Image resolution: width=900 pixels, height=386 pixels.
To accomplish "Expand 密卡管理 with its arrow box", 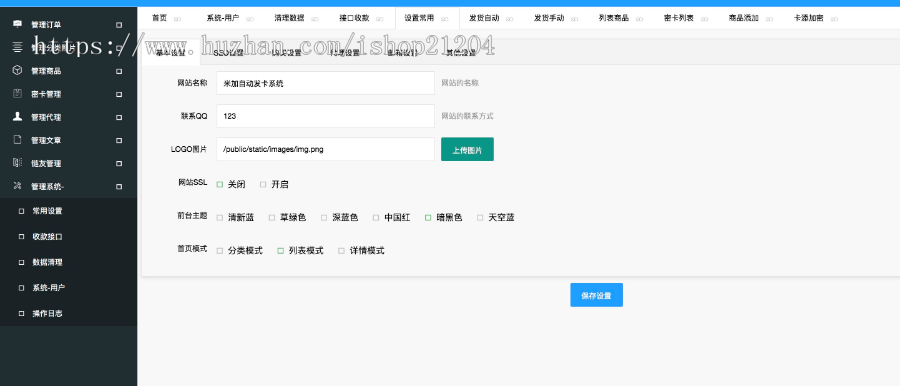I will tap(119, 94).
